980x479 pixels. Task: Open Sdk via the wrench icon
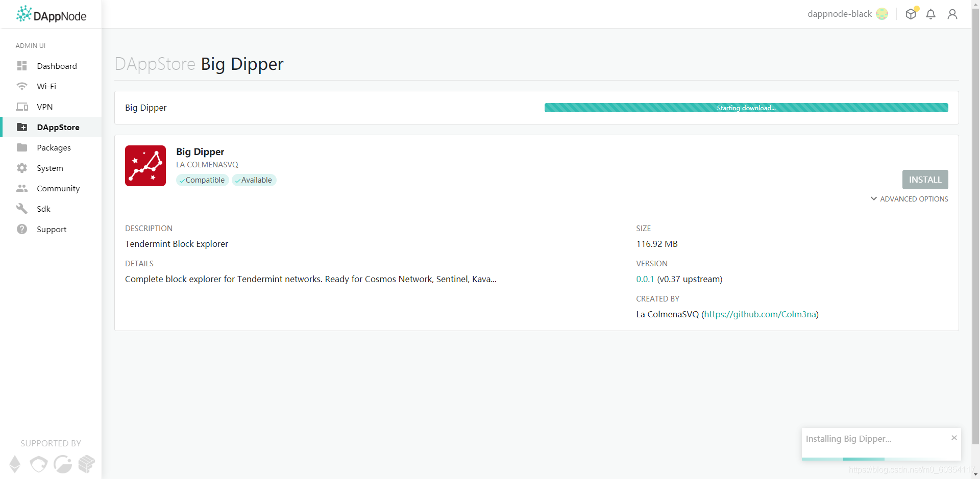coord(22,209)
